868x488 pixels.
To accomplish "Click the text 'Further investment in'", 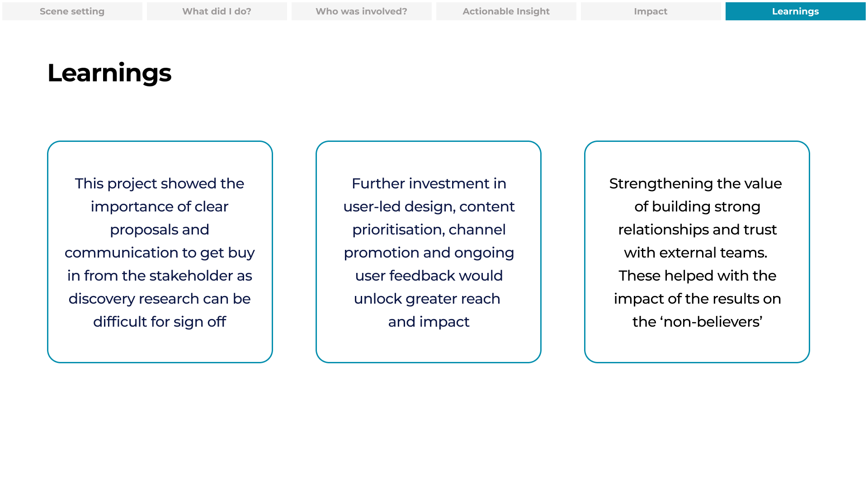I will 429,183.
